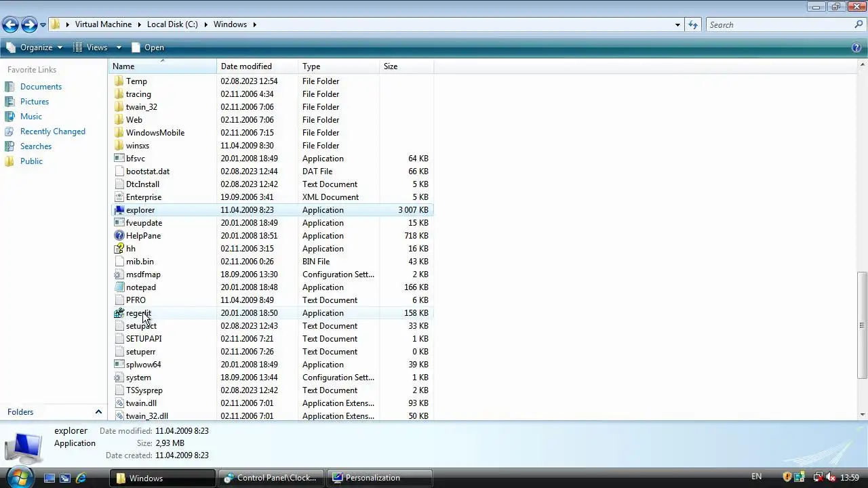Viewport: 868px width, 488px height.
Task: Click the Show Desktop quick launch icon
Action: point(49,478)
